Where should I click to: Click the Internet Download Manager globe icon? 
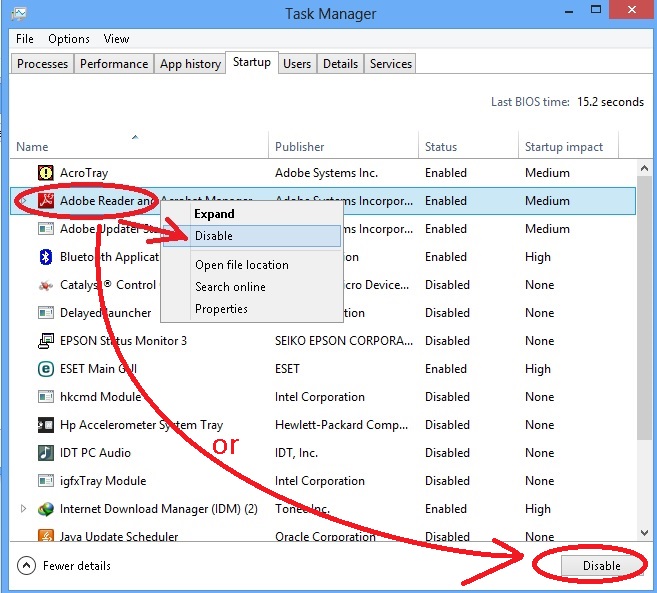[x=46, y=509]
